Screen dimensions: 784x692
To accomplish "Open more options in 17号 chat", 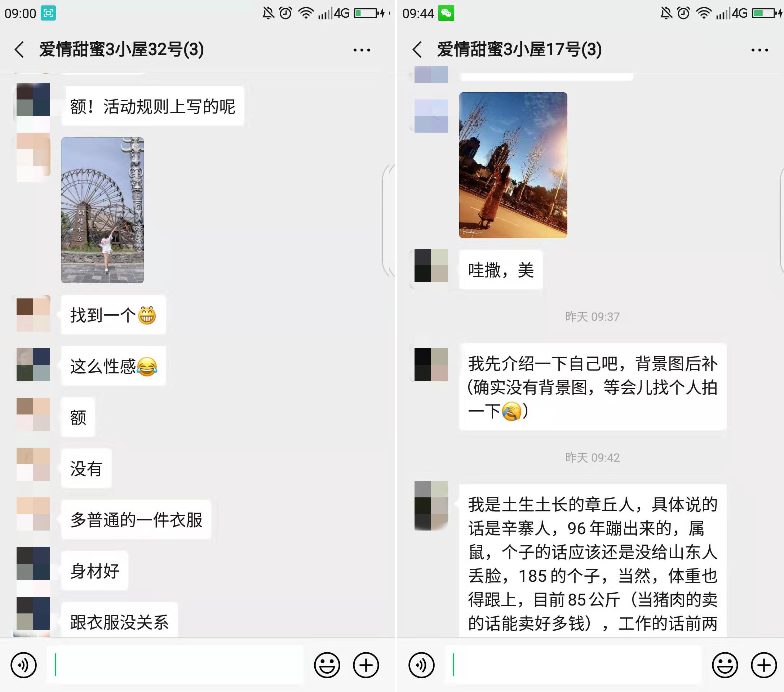I will pyautogui.click(x=759, y=50).
